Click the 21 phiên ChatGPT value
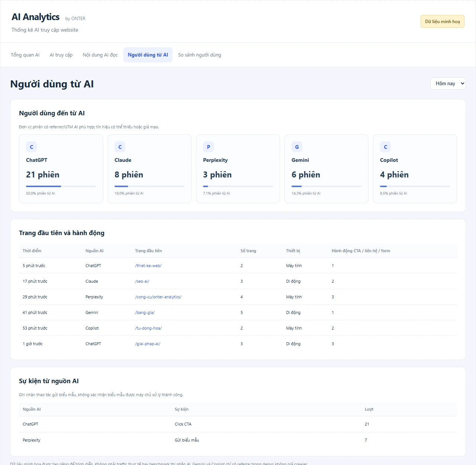Screen dimensions: 476x465 (x=43, y=175)
